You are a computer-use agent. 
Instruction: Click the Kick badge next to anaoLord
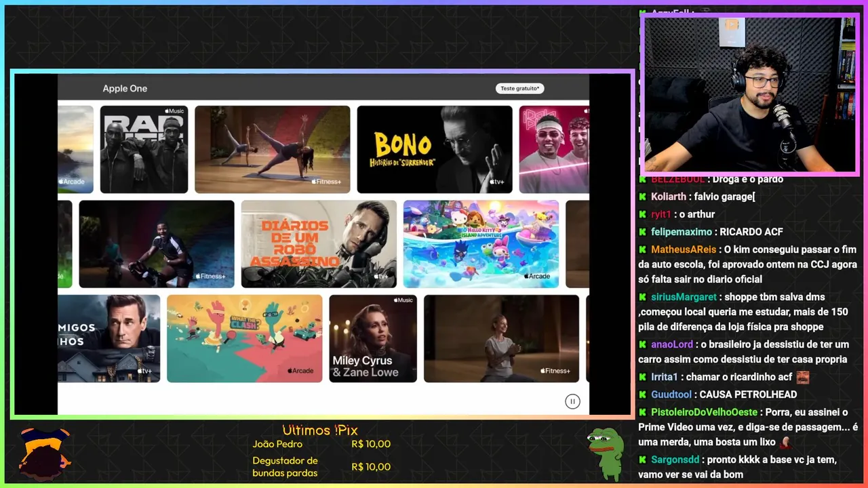tap(642, 344)
